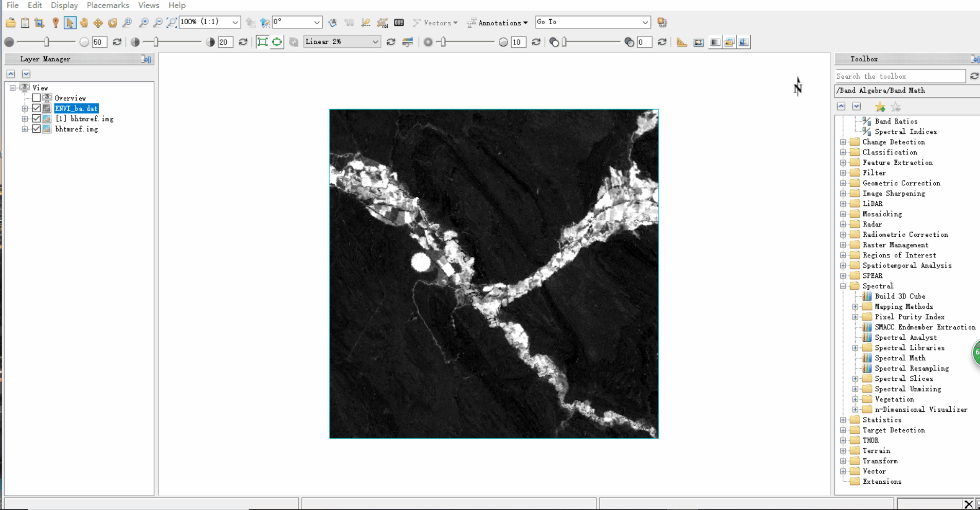Zoom to full extent icon

[172, 23]
